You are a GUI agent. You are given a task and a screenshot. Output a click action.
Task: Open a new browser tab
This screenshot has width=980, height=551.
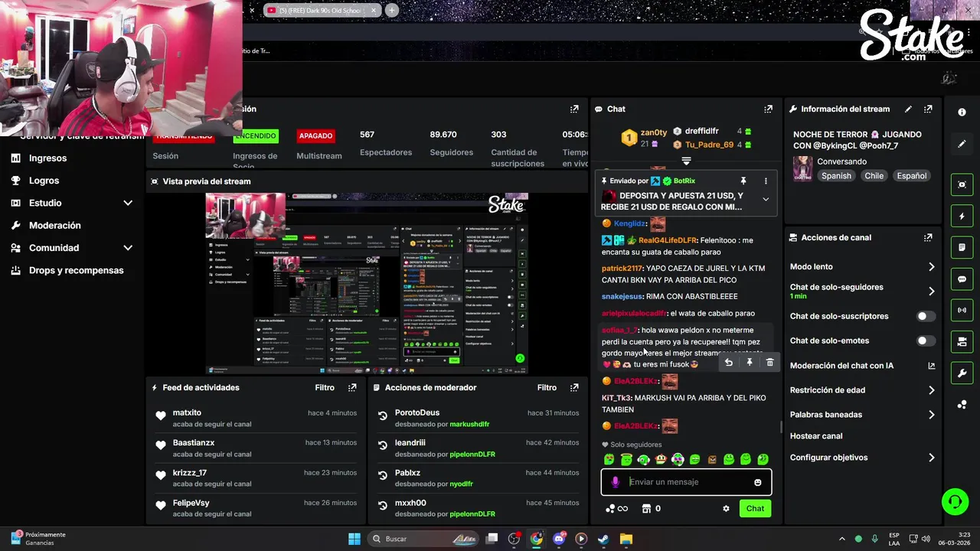coord(392,11)
